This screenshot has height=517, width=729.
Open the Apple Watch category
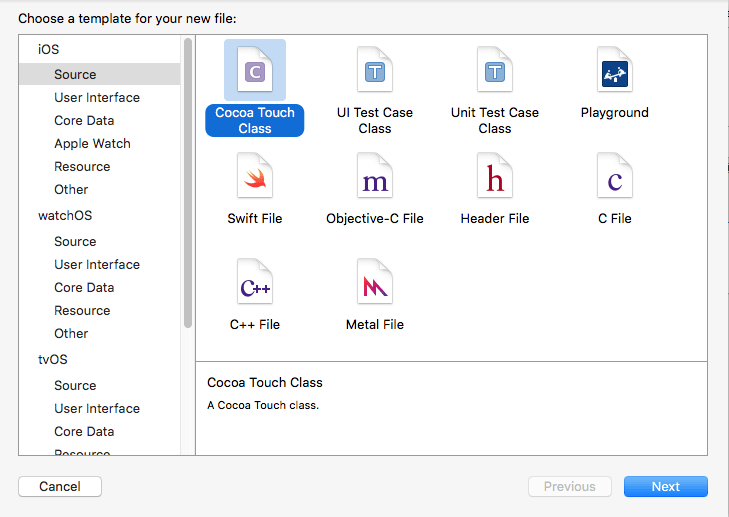(92, 144)
